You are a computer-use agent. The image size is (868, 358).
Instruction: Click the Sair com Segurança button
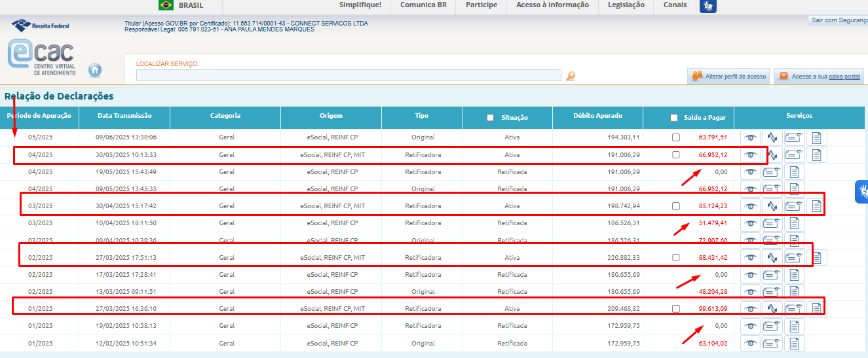coord(839,20)
